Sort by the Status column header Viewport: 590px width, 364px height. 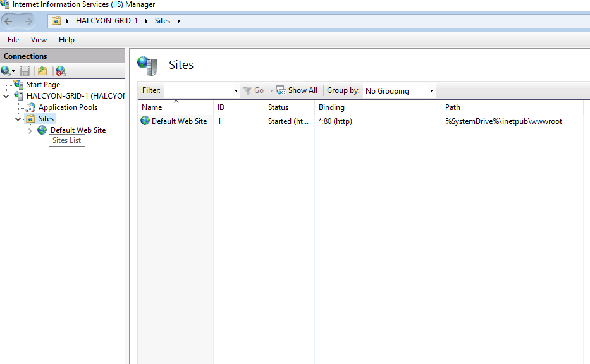(x=289, y=107)
